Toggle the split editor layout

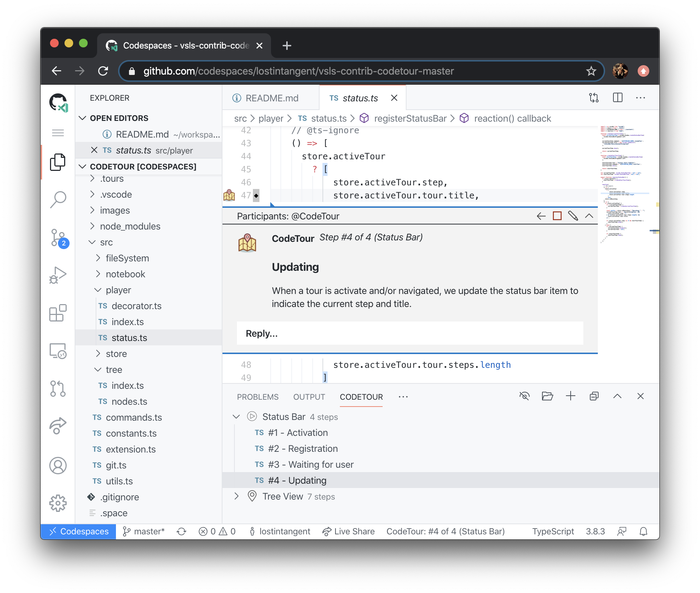point(617,98)
